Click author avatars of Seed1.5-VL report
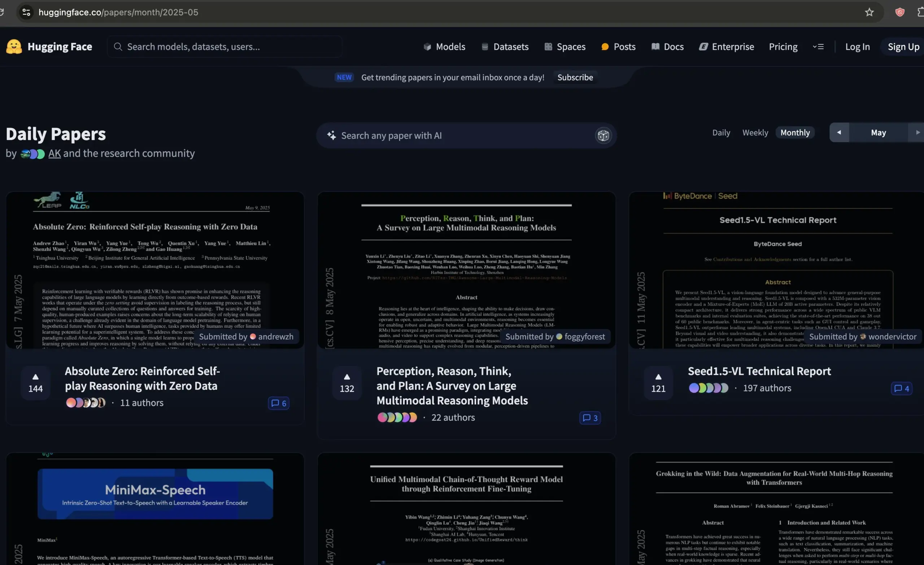Image resolution: width=924 pixels, height=565 pixels. [709, 388]
